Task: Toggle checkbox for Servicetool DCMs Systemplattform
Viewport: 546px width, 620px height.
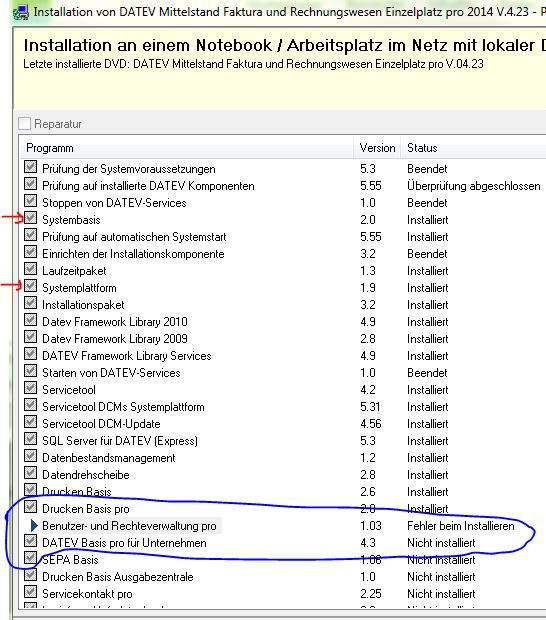Action: [30, 405]
